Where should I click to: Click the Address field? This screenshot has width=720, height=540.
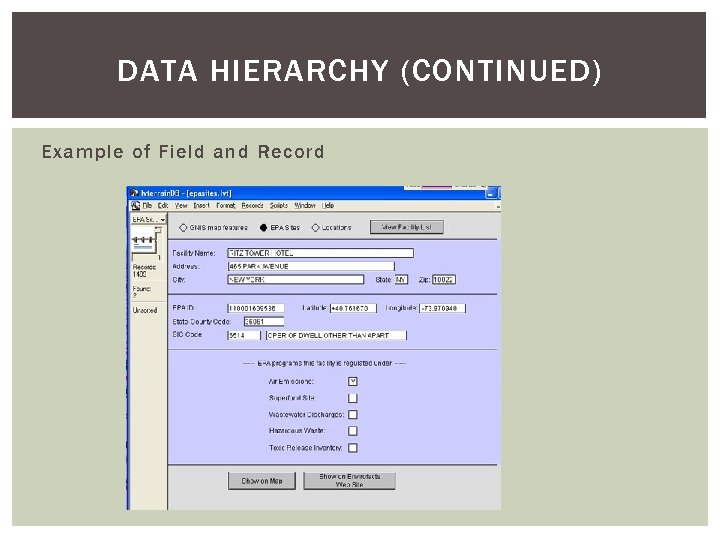click(311, 266)
